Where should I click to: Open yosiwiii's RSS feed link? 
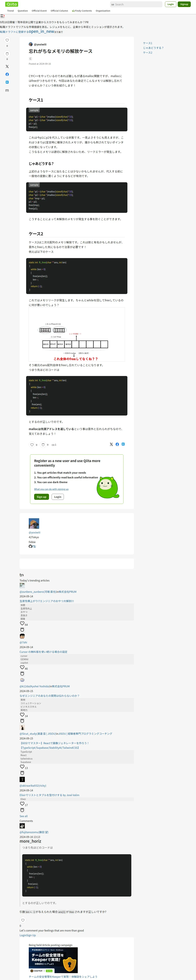coord(34,546)
